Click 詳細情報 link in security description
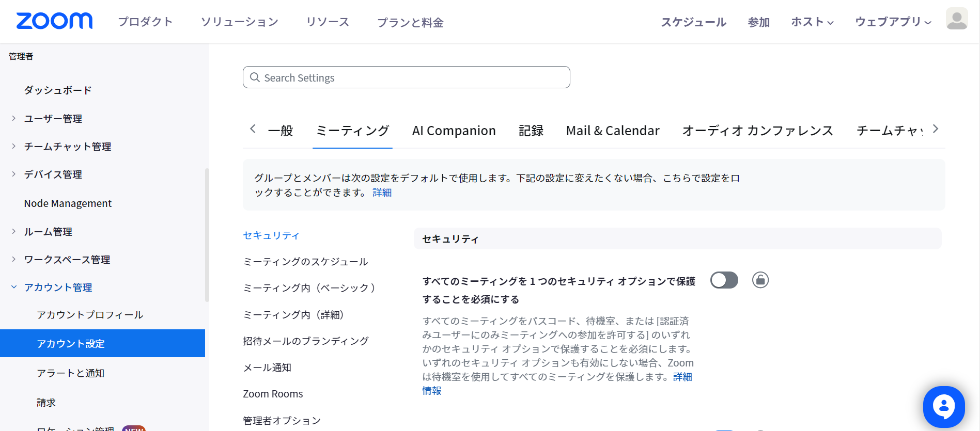The height and width of the screenshot is (431, 980). (682, 377)
